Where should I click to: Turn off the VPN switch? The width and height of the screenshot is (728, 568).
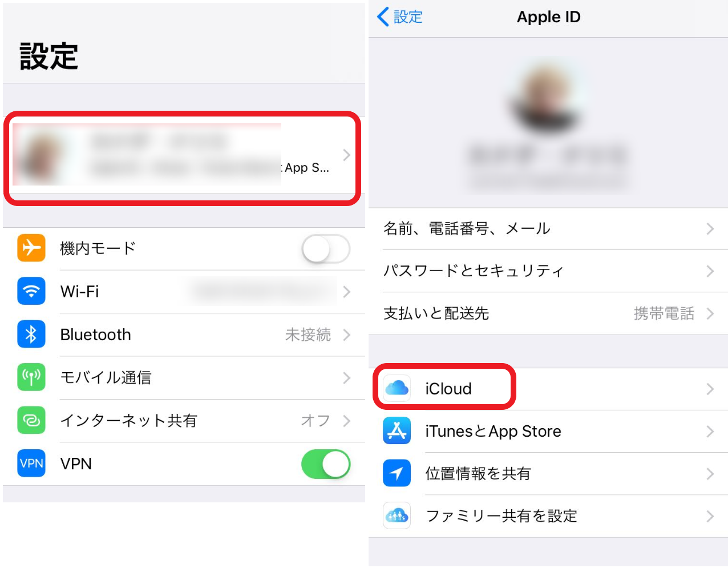[326, 464]
